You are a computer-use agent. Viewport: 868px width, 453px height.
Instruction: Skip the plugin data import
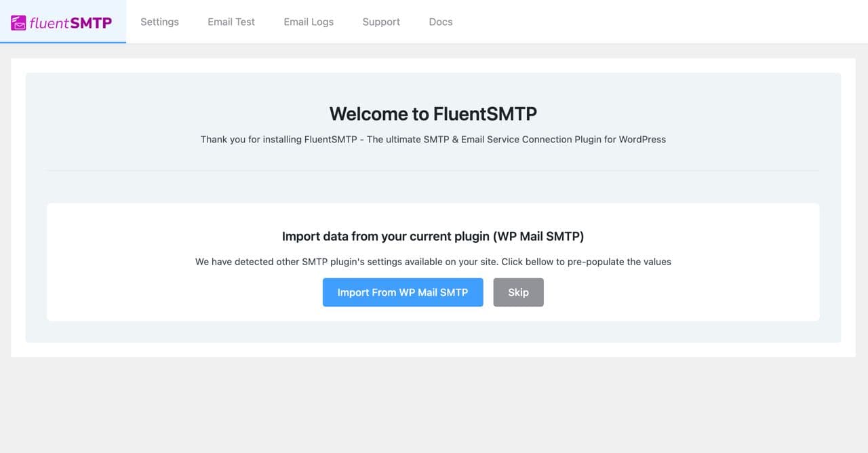tap(518, 292)
